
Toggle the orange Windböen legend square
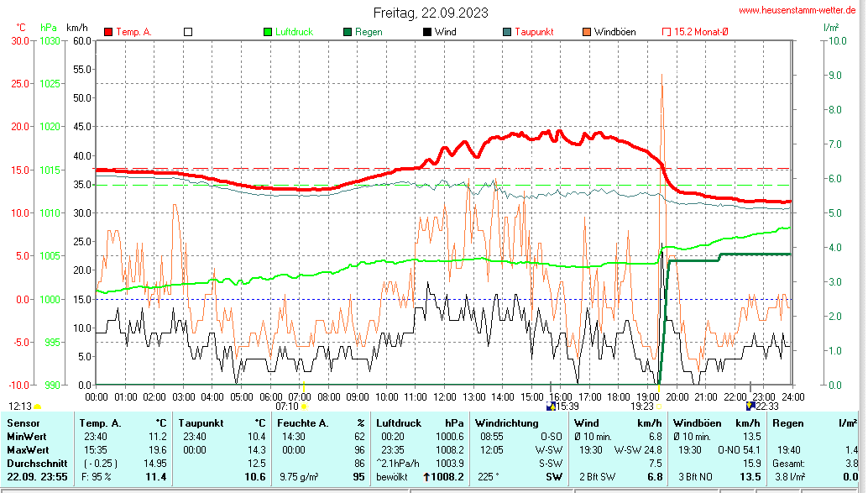coord(587,32)
